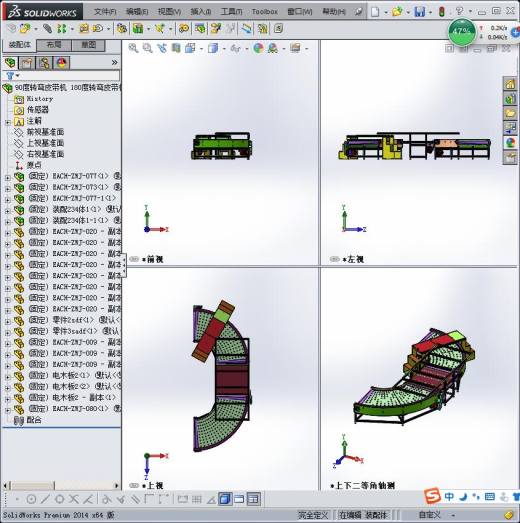Expand the BACH-ZNJ-077<1> component
This screenshot has height=523, width=520.
[8, 178]
